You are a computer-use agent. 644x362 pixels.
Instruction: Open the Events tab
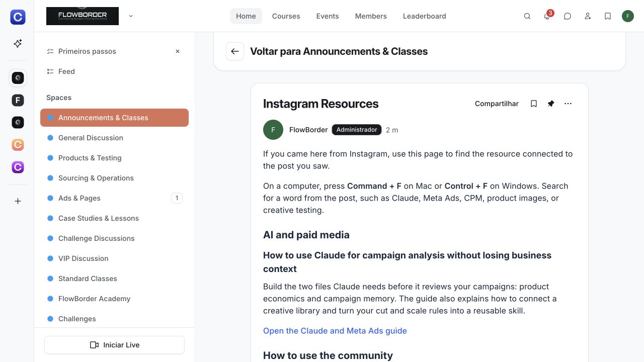click(x=328, y=16)
